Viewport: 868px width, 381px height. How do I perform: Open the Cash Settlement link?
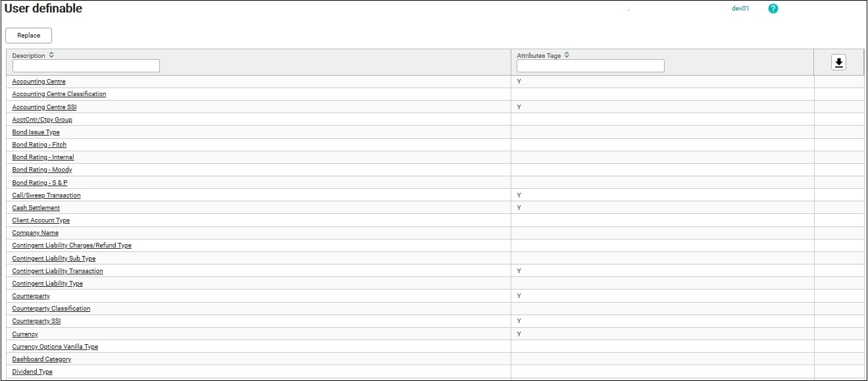coord(36,208)
